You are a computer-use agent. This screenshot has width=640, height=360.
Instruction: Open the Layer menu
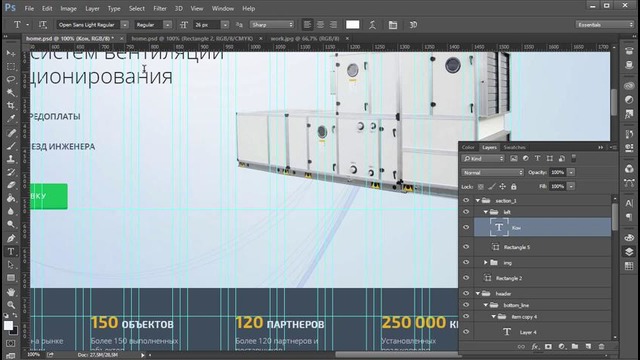tap(92, 9)
